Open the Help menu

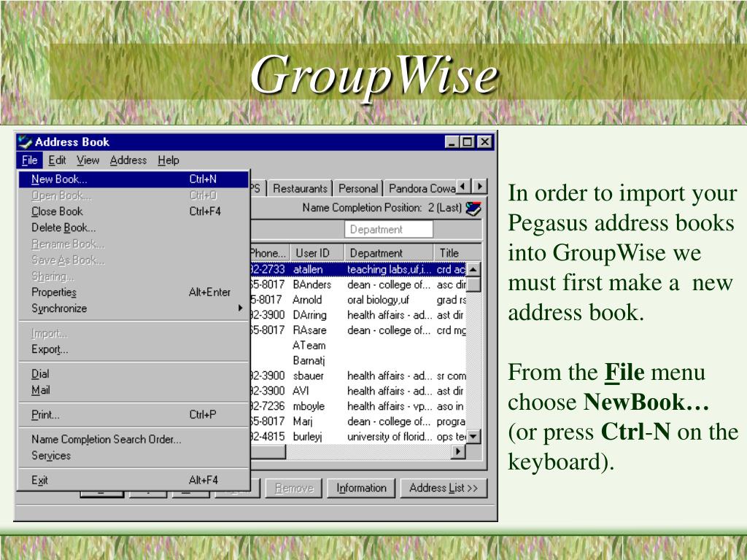tap(169, 160)
